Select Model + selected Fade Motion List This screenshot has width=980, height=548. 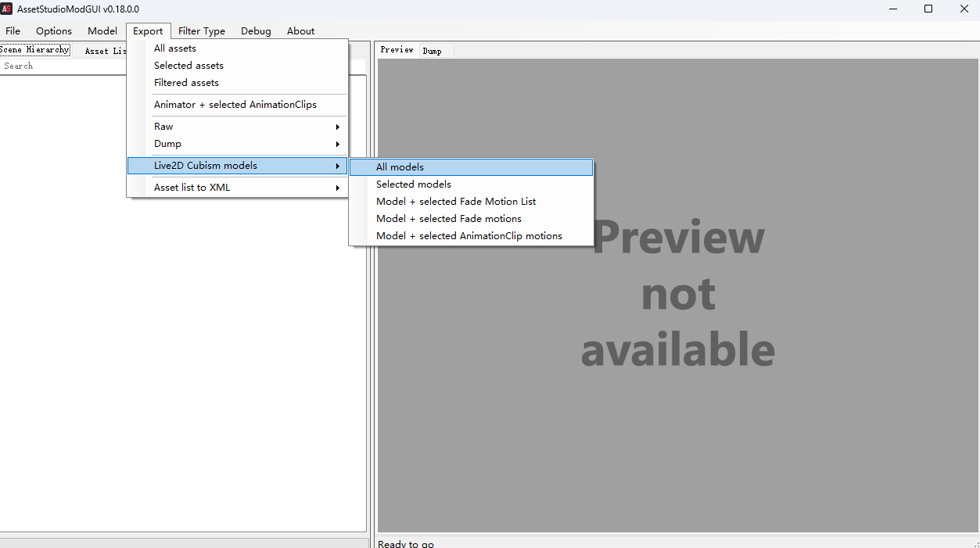pos(456,202)
